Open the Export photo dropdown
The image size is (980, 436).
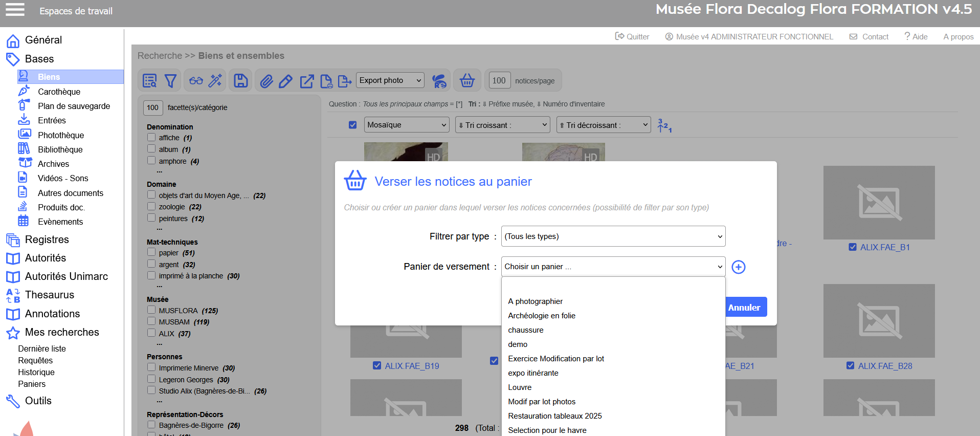(390, 80)
